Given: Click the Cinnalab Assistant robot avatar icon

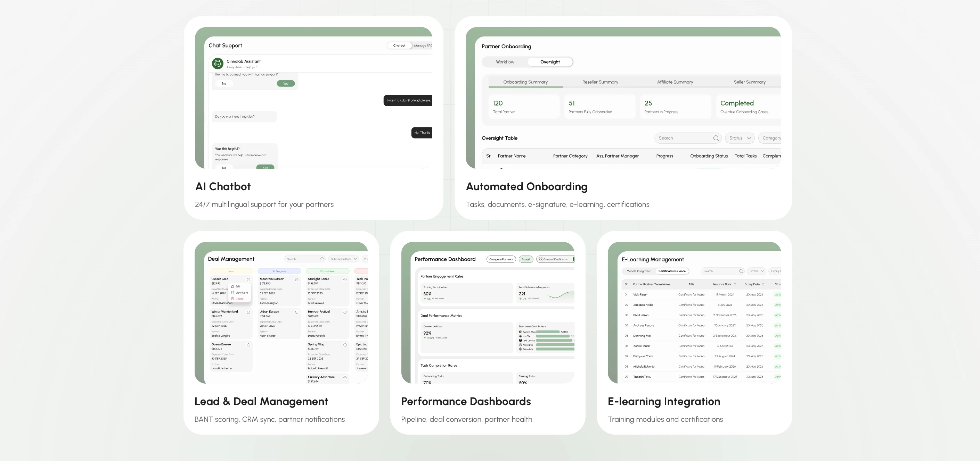Looking at the screenshot, I should pos(218,64).
